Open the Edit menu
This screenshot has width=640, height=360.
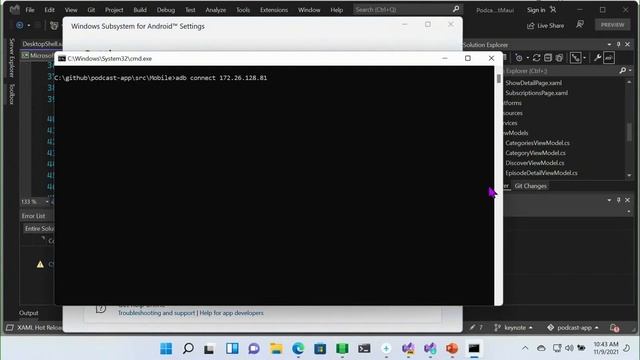(x=49, y=10)
